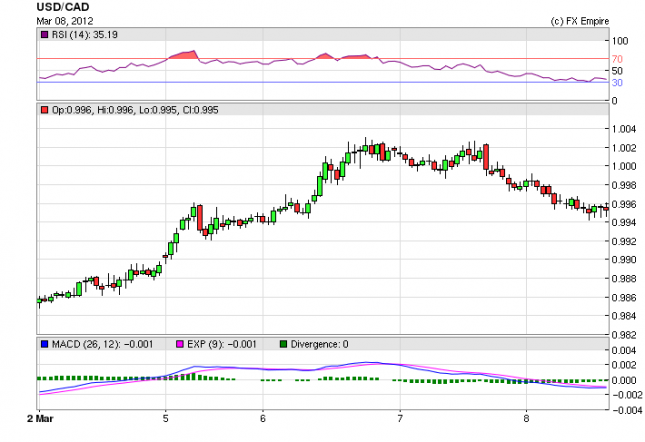Click the price axis label 0.986

point(624,297)
